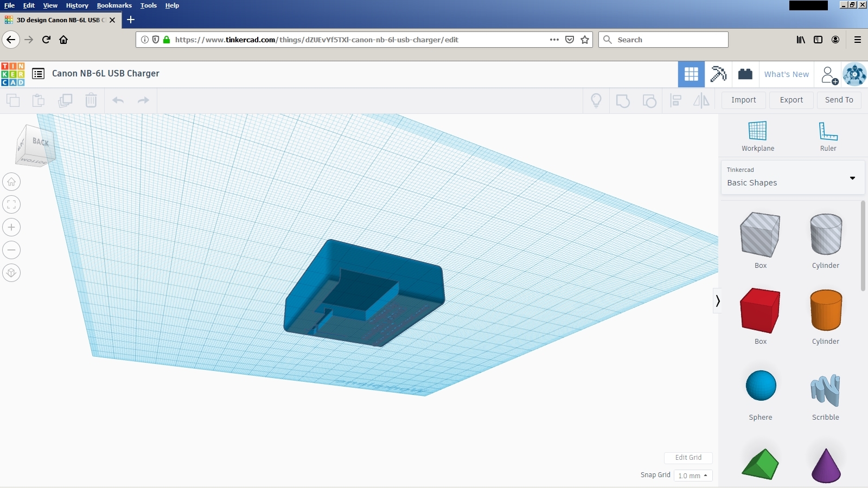Click the Export button
The width and height of the screenshot is (868, 488).
click(x=791, y=100)
